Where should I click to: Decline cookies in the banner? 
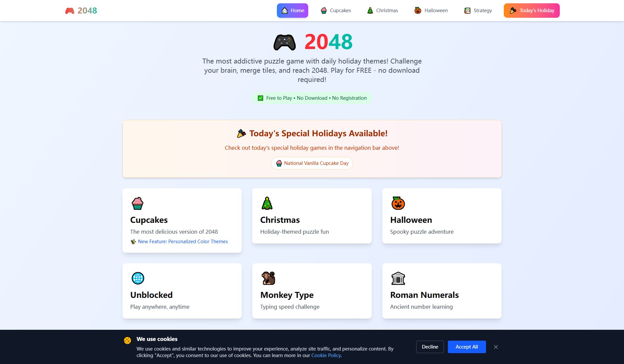(430, 347)
